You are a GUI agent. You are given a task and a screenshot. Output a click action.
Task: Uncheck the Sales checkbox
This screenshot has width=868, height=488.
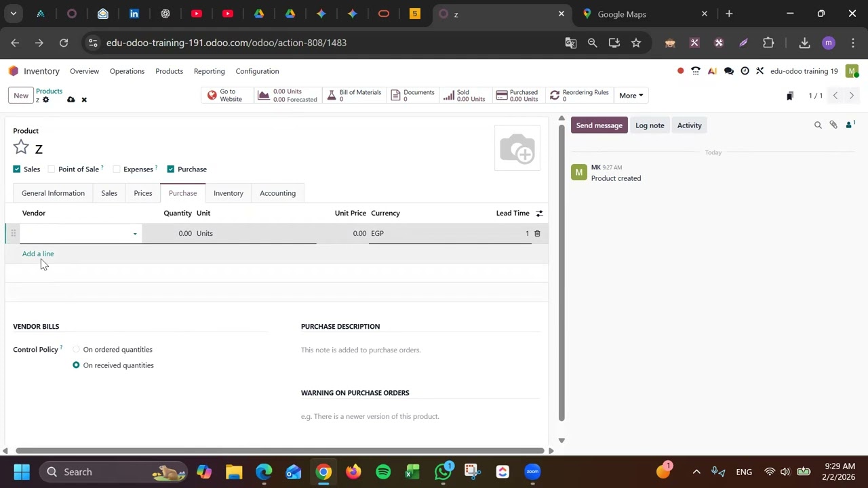pos(17,169)
